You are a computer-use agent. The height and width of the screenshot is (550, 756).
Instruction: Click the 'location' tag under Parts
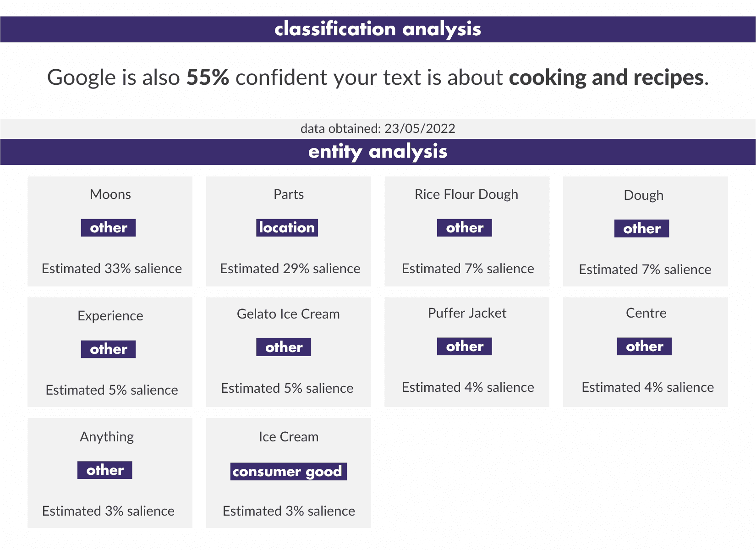(287, 228)
